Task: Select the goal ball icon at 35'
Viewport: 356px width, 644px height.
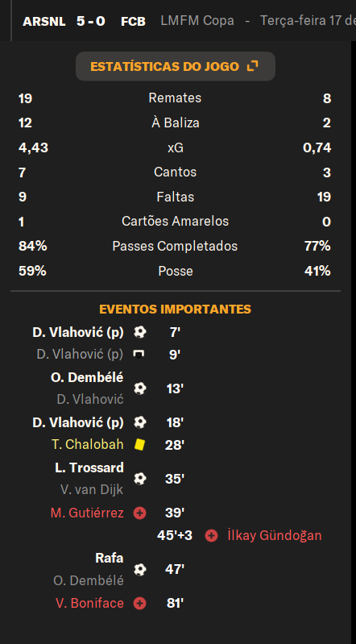Action: (139, 479)
